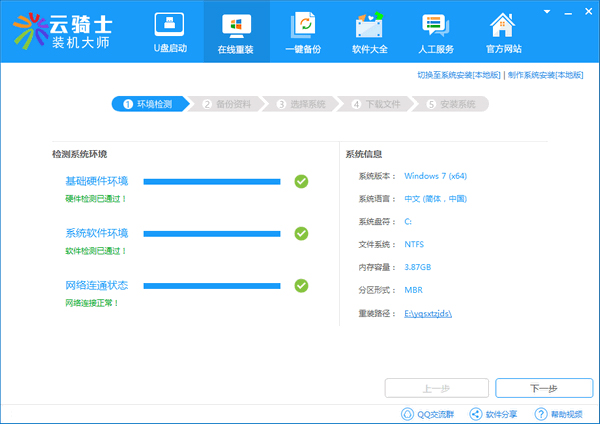
Task: Open the 官方网站 home icon
Action: pyautogui.click(x=503, y=24)
